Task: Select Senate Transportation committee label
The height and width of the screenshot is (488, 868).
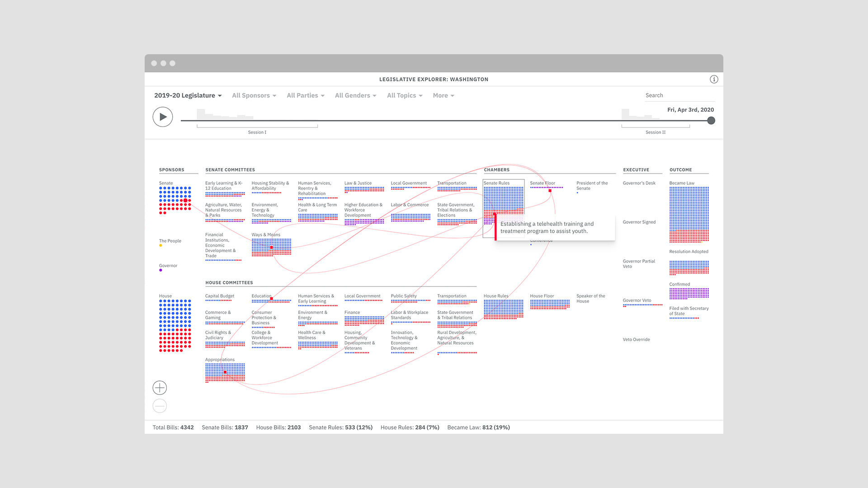Action: coord(452,183)
